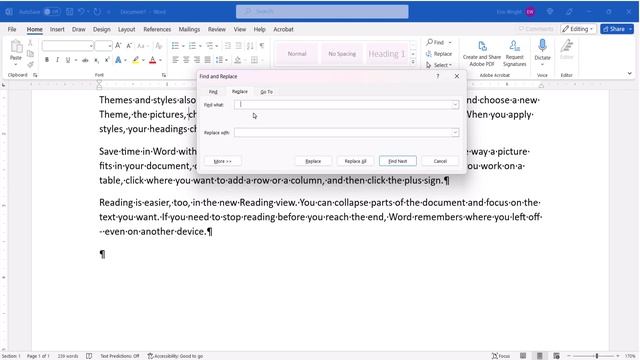Apply the Heading 1 style
This screenshot has height=360, width=640.
coord(386,54)
